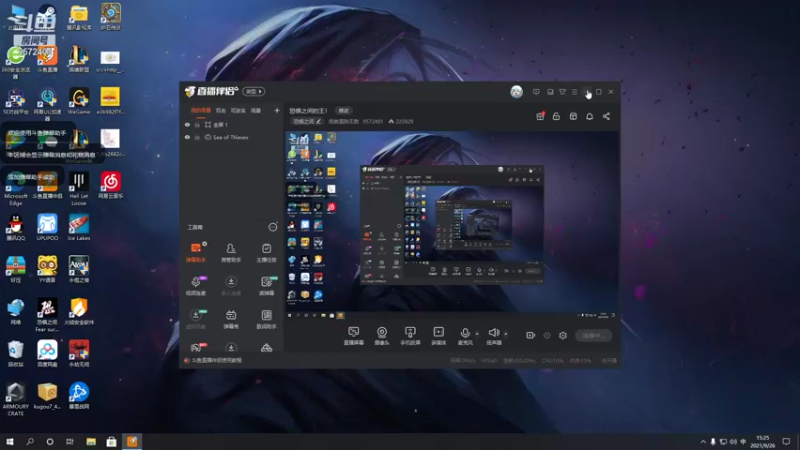This screenshot has height=450, width=800.
Task: Click the share icon above the preview
Action: (606, 116)
